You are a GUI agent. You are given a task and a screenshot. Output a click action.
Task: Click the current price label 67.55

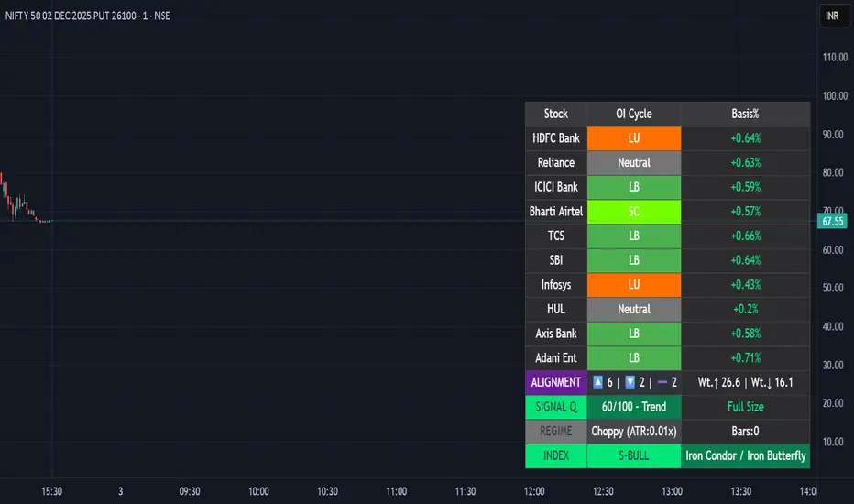click(x=833, y=221)
